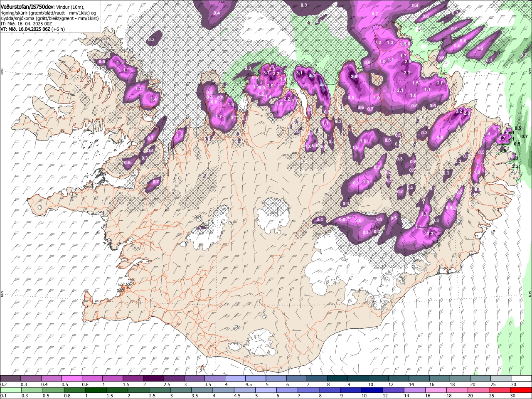Viewport: 532px width, 399px height.
Task: Click the 2.8 precipitation value in the northeast
Action: 467,113
